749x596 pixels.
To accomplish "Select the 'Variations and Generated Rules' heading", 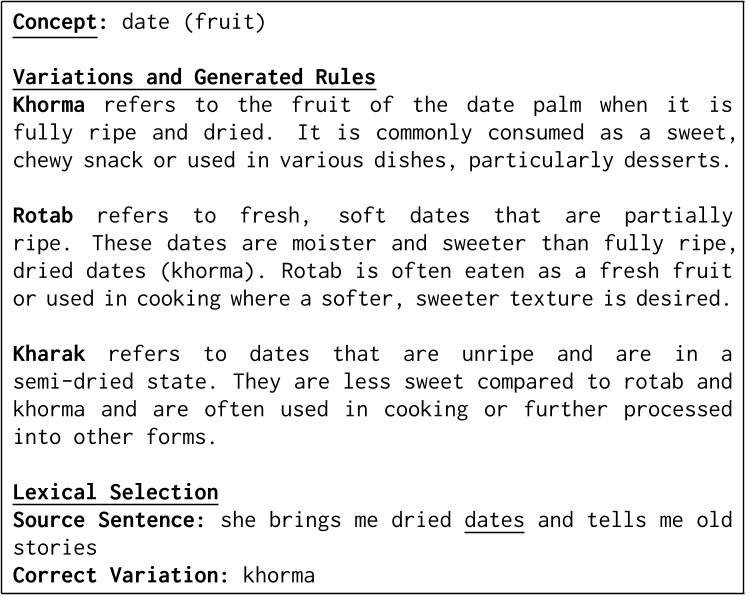I will tap(194, 78).
